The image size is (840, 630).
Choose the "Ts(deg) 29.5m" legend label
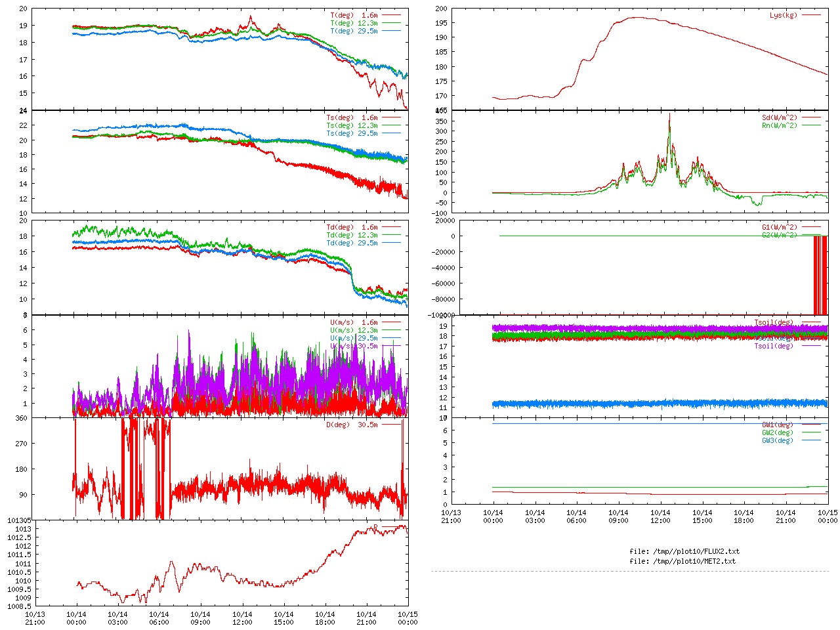(x=352, y=133)
